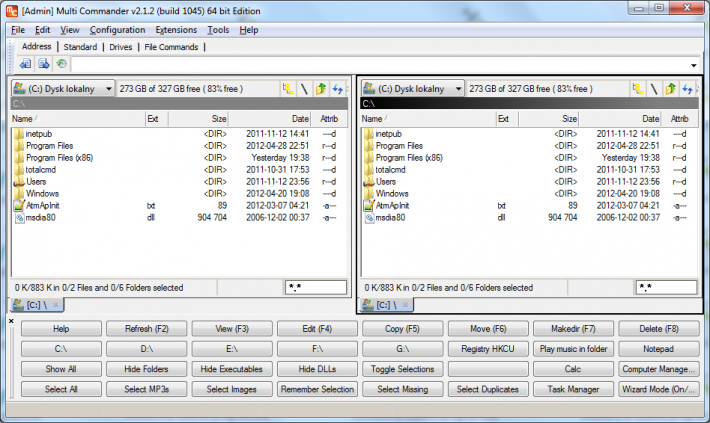Click the Toggle Selections button

(403, 369)
